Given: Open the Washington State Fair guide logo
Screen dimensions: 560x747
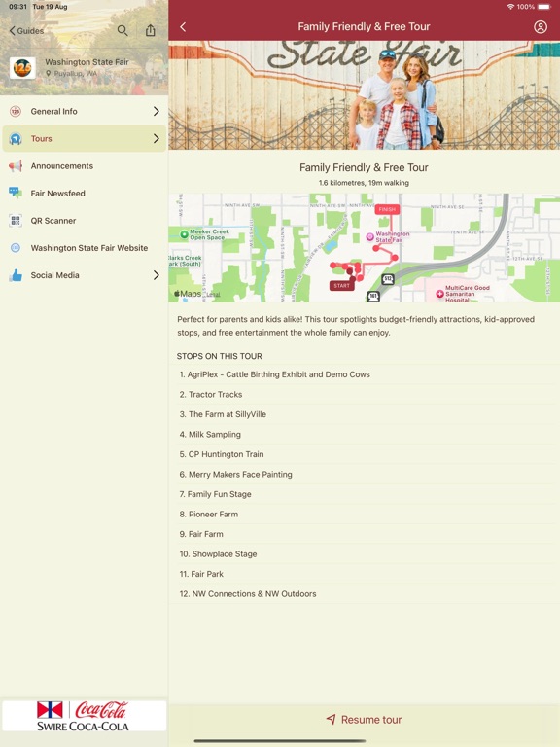Looking at the screenshot, I should (x=22, y=68).
